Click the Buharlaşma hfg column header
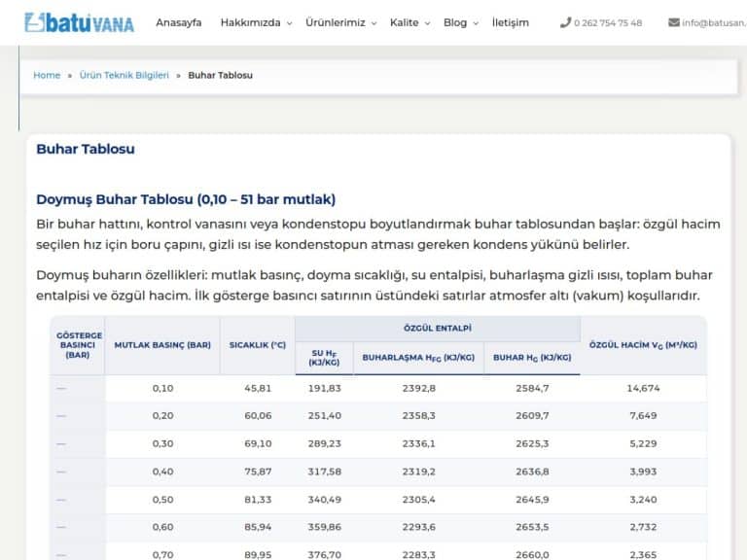The image size is (747, 560). (x=419, y=358)
